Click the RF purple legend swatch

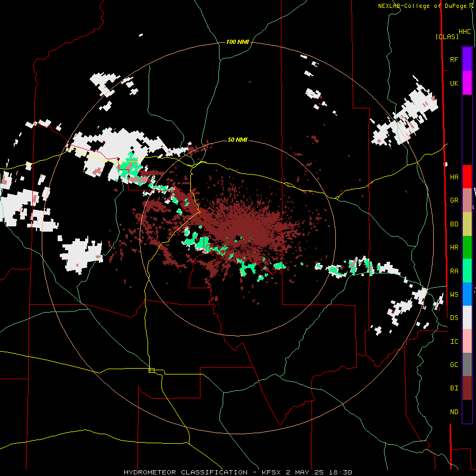(x=467, y=59)
